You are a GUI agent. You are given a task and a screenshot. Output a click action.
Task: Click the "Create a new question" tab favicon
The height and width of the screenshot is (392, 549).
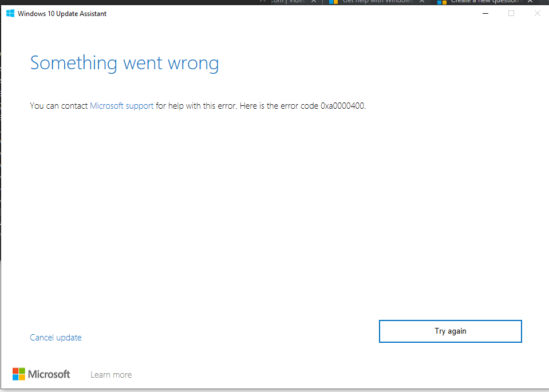click(442, 2)
